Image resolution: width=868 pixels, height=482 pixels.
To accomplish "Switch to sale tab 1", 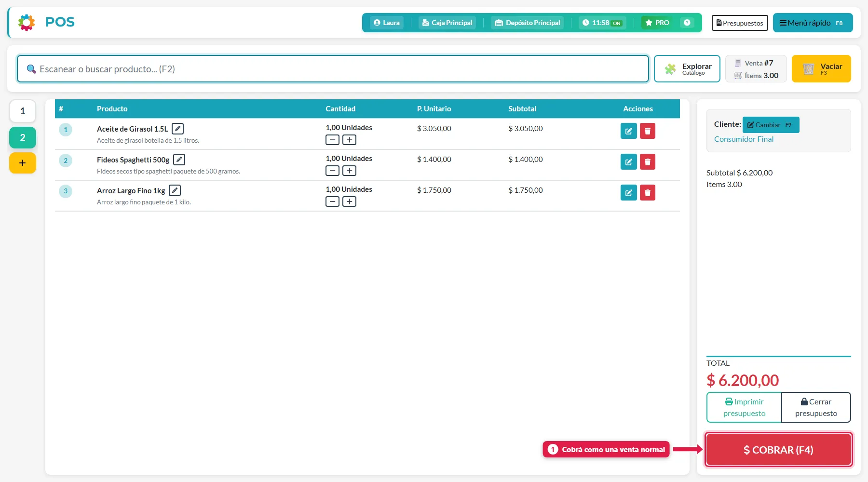I will 23,111.
